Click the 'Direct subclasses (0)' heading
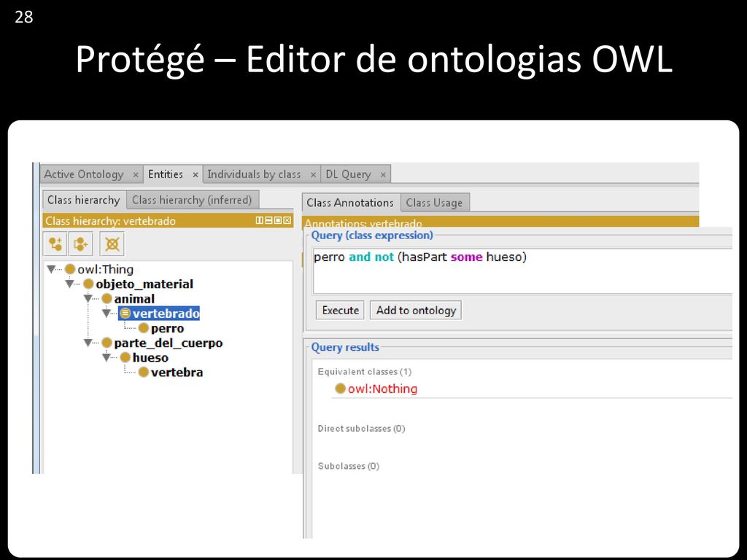Image resolution: width=747 pixels, height=560 pixels. click(361, 429)
